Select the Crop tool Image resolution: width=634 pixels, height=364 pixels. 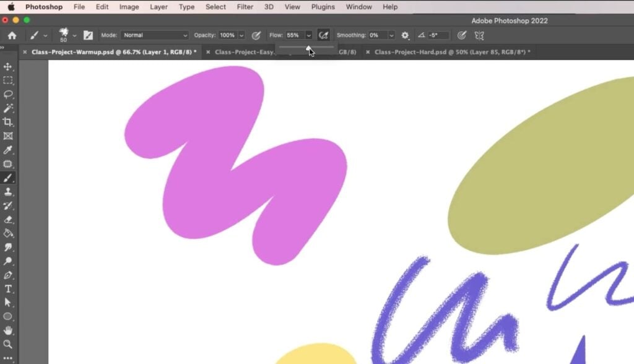pos(7,122)
